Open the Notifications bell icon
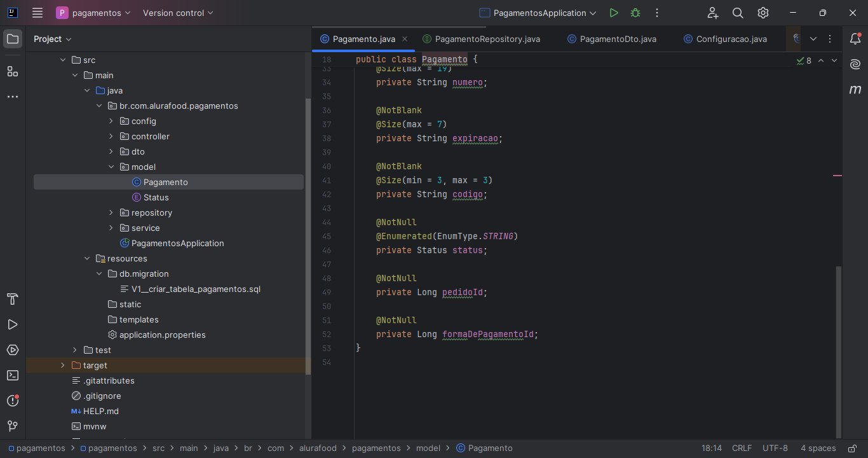This screenshot has width=868, height=458. [855, 39]
